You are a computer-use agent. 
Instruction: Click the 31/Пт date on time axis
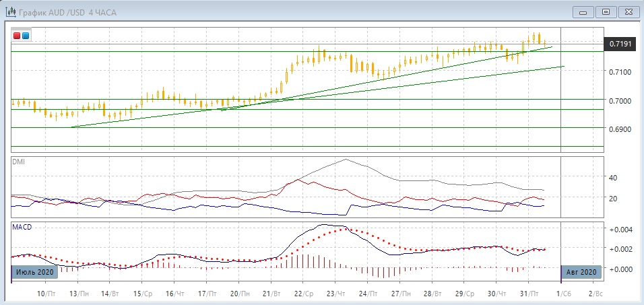pyautogui.click(x=530, y=294)
